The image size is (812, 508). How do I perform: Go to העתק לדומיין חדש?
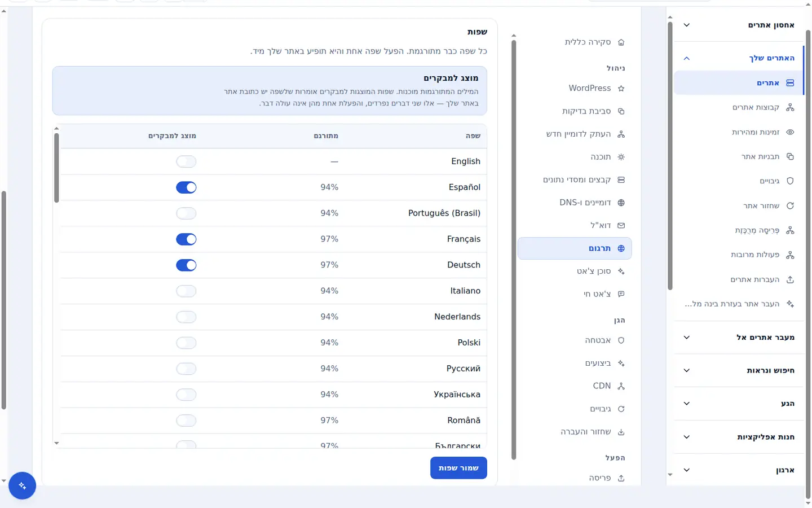(575, 134)
